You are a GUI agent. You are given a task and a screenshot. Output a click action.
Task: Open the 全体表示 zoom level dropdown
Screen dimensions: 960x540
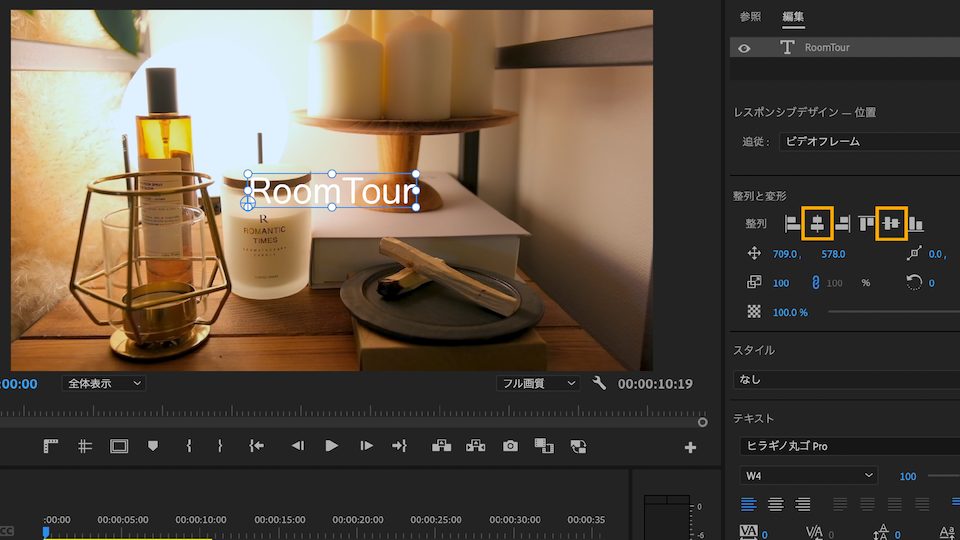tap(104, 383)
